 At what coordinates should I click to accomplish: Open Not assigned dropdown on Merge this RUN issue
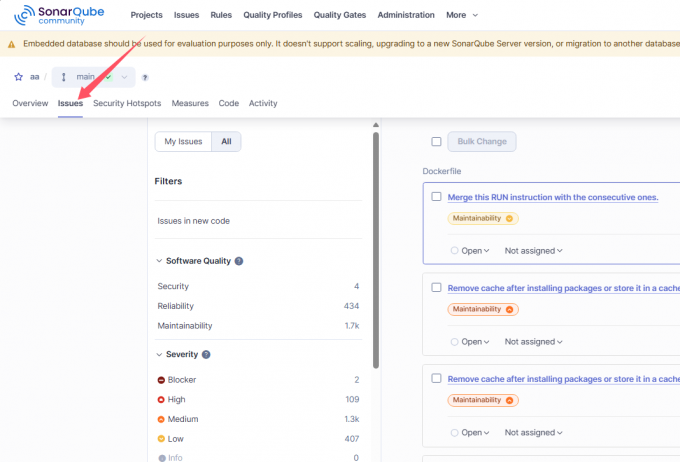(x=533, y=251)
